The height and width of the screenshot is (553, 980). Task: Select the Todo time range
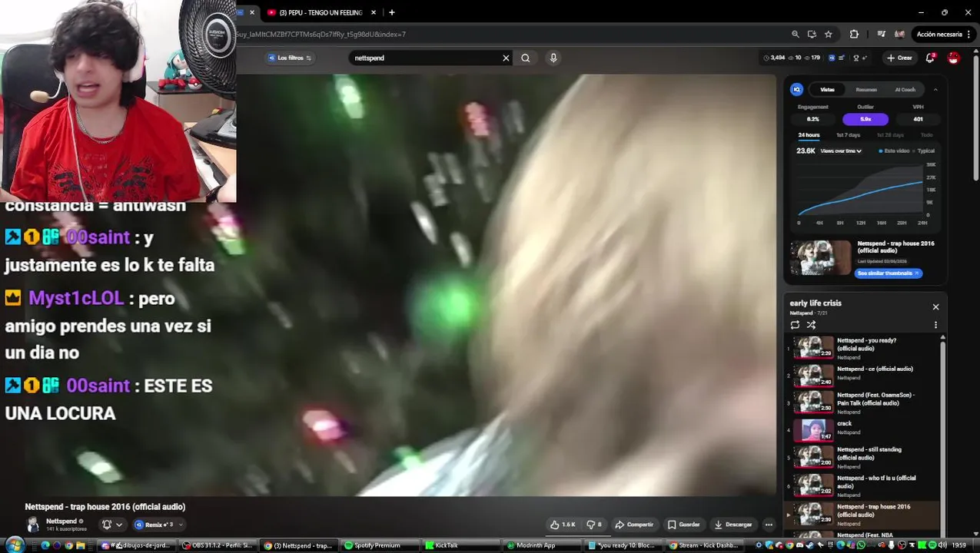[927, 135]
